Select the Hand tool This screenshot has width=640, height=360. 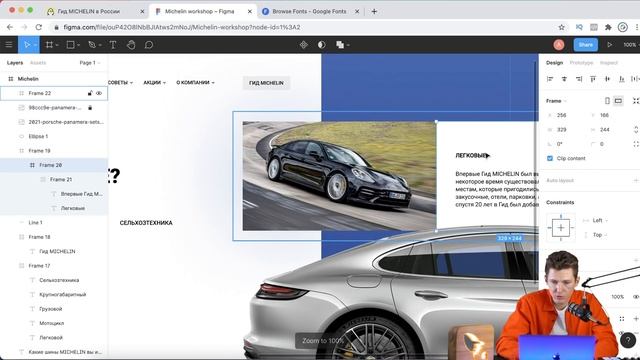tap(131, 45)
